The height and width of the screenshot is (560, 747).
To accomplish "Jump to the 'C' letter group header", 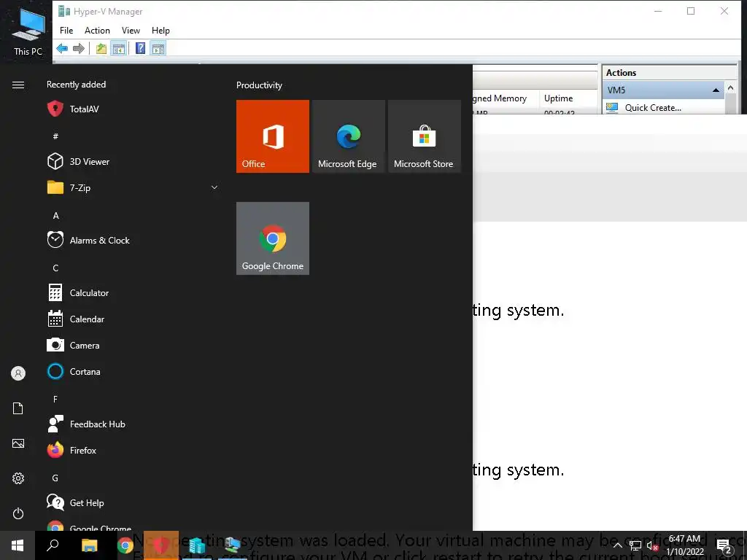I will pos(55,268).
